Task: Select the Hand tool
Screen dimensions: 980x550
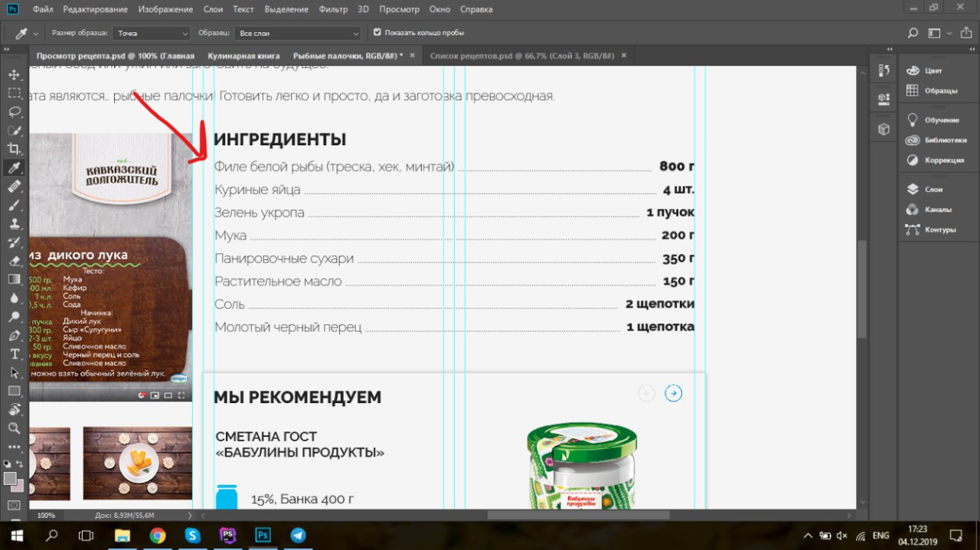Action: pos(14,410)
